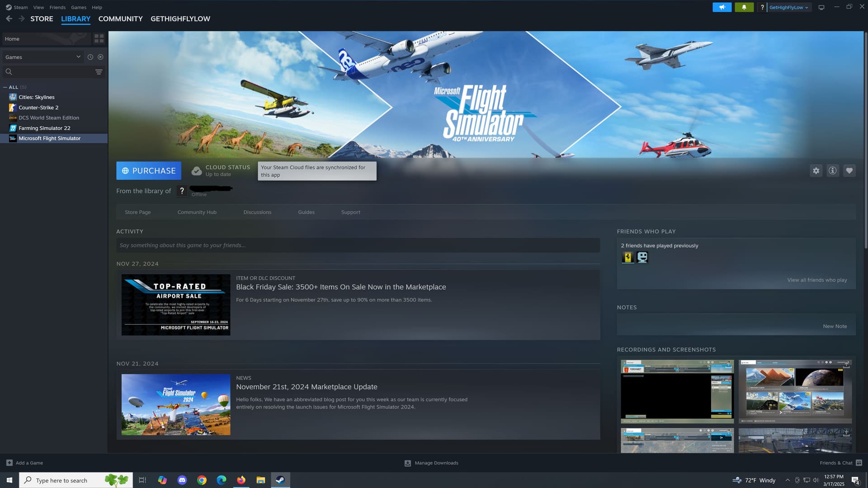
Task: Click the blue PURCHASE button
Action: click(149, 171)
